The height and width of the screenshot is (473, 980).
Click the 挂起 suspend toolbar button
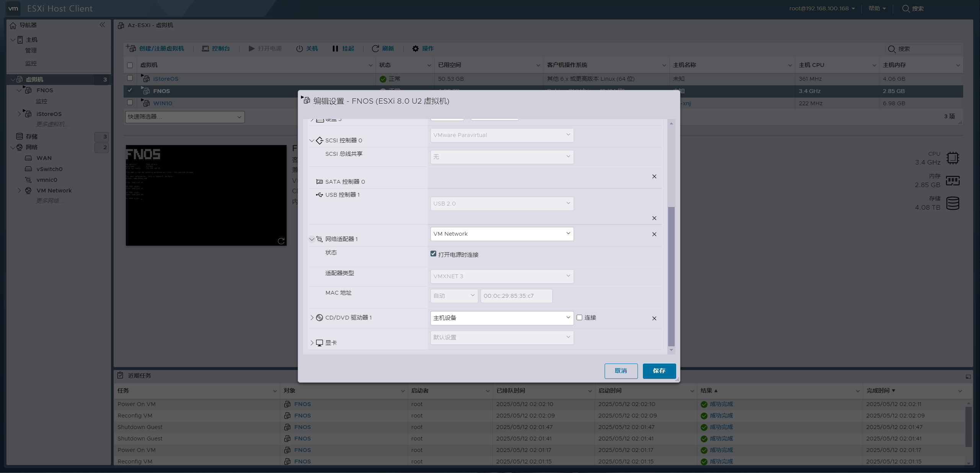tap(343, 49)
